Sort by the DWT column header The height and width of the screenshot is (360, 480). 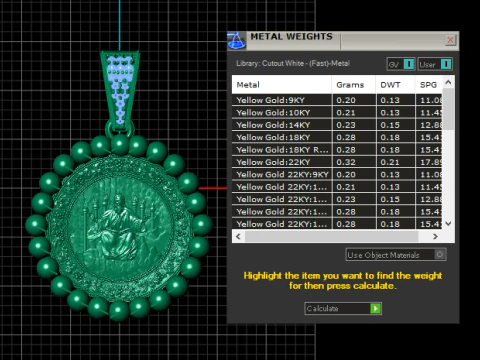pyautogui.click(x=395, y=85)
